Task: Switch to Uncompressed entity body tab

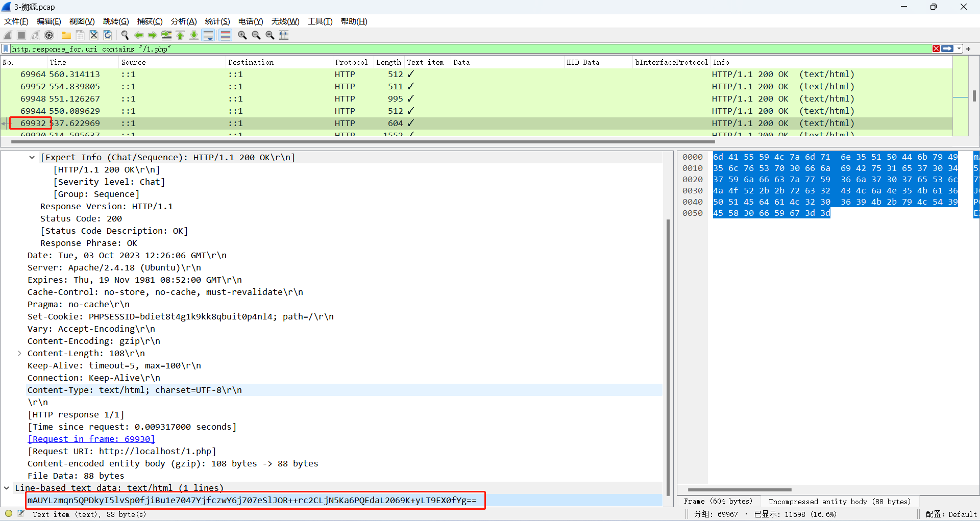Action: pos(839,502)
